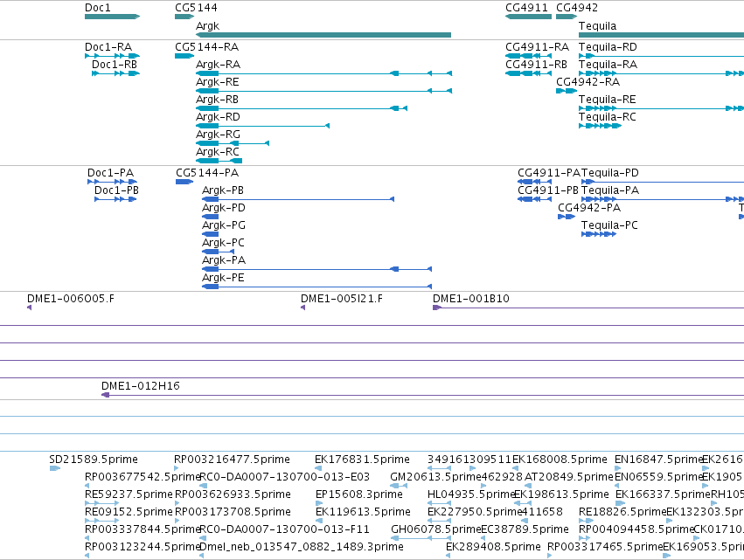Viewport: 744px width, 560px height.
Task: Click the Doc1-PB protein label
Action: coord(117,190)
